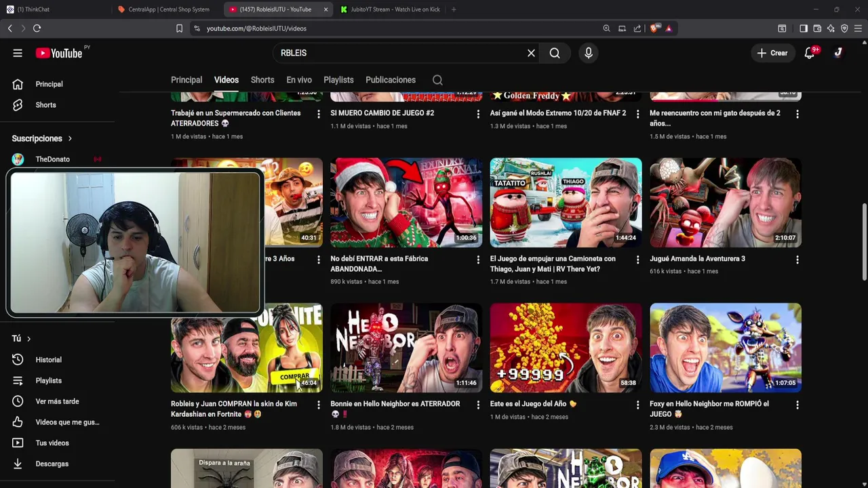Viewport: 868px width, 488px height.
Task: Open the YouTube hamburger guide menu
Action: (18, 53)
